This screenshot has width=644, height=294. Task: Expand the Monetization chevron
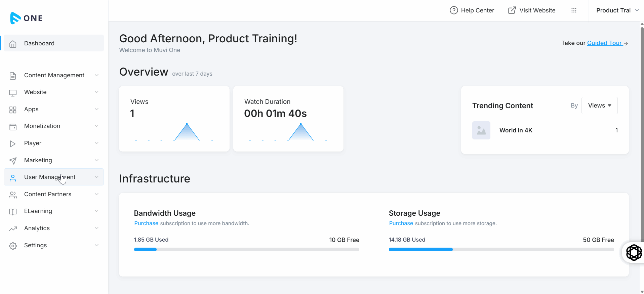click(x=96, y=126)
